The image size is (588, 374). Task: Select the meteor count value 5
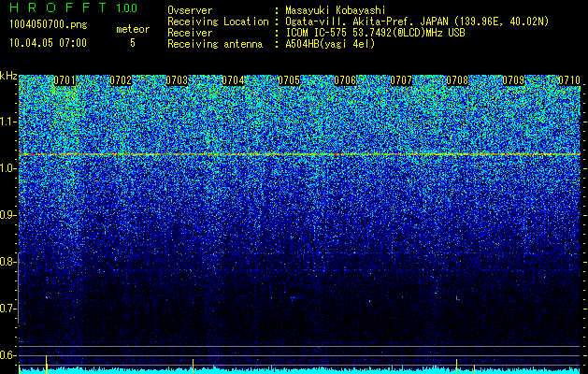coord(133,43)
